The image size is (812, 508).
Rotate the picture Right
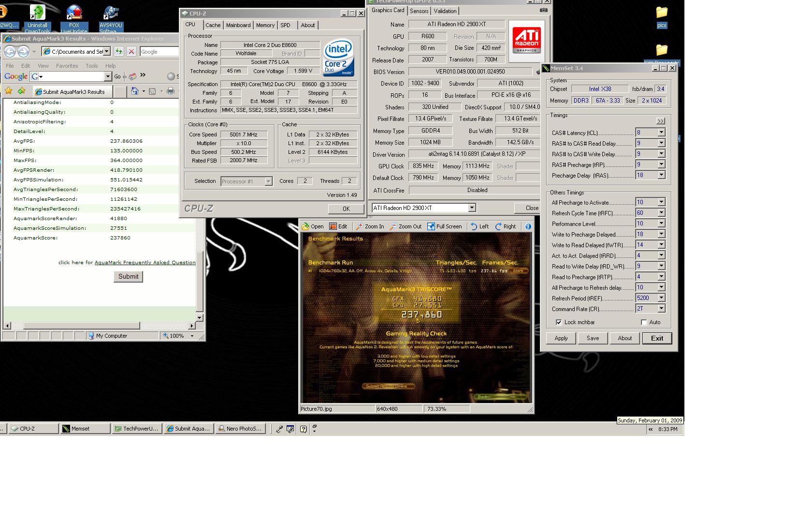click(x=506, y=226)
